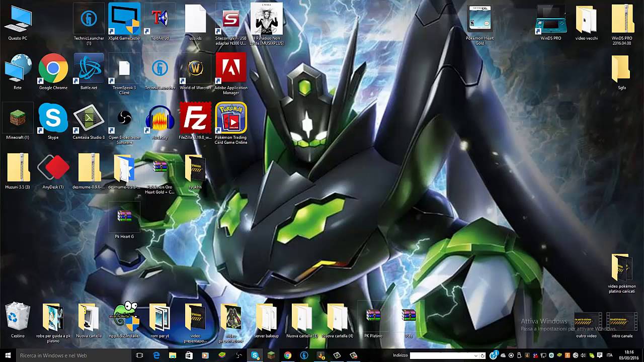Switch the ITA keyboard language indicator

pyautogui.click(x=610, y=355)
